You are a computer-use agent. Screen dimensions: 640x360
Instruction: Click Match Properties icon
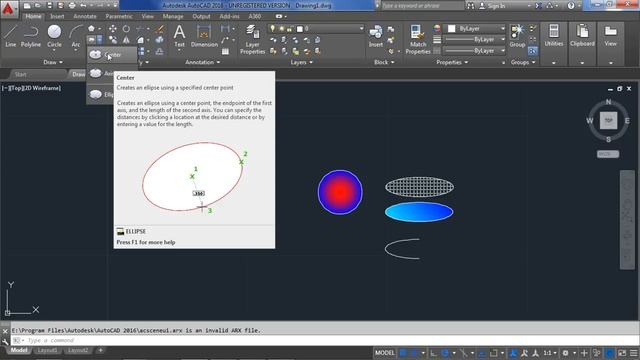pyautogui.click(x=418, y=39)
